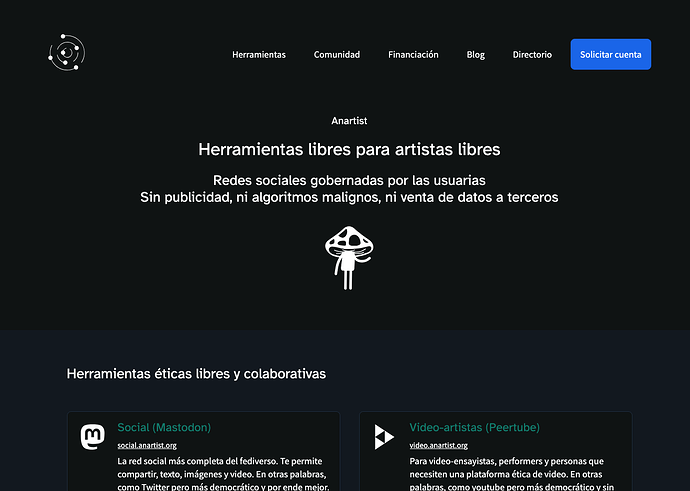Click the headline Herramientas libres para artistas libres
The height and width of the screenshot is (491, 690).
click(349, 149)
